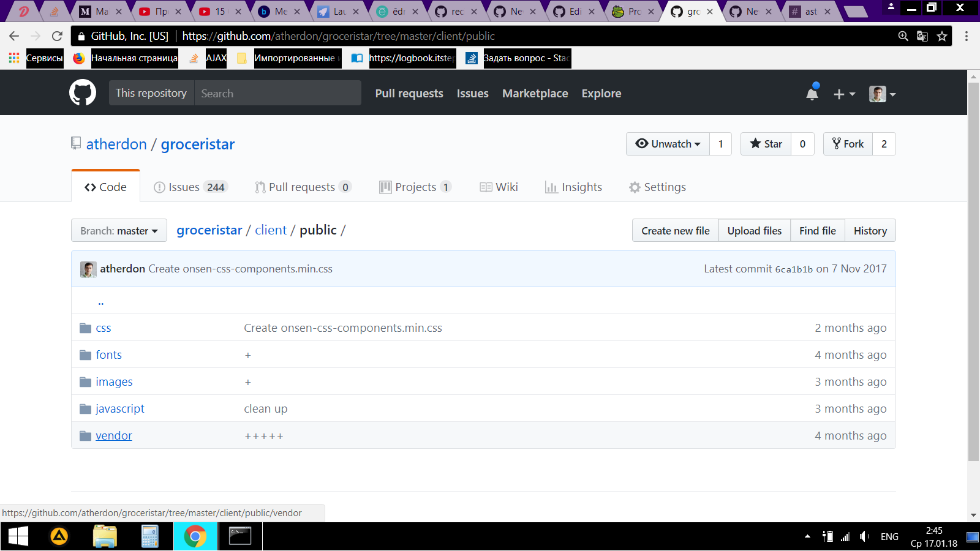Open the images folder
This screenshot has width=980, height=551.
(x=114, y=382)
